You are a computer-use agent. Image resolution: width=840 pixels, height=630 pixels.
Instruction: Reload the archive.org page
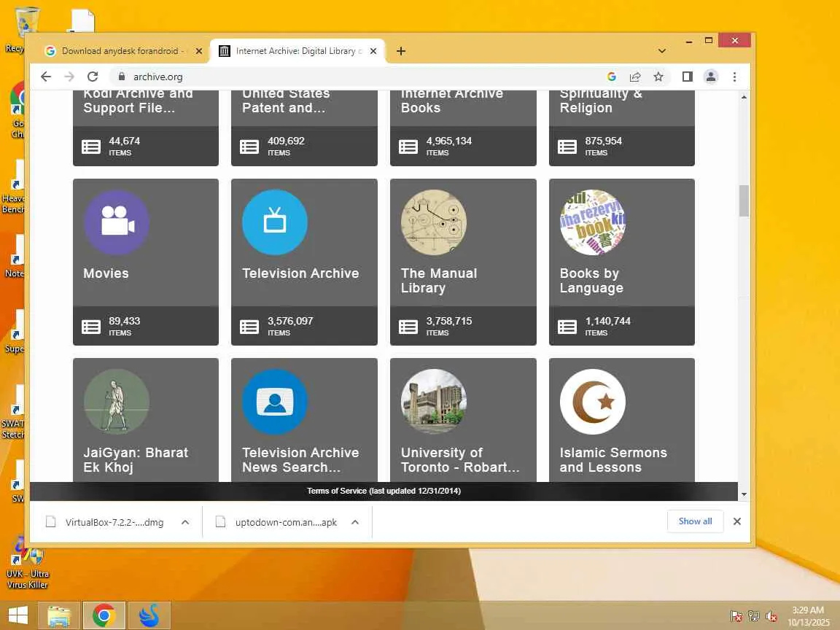tap(93, 77)
